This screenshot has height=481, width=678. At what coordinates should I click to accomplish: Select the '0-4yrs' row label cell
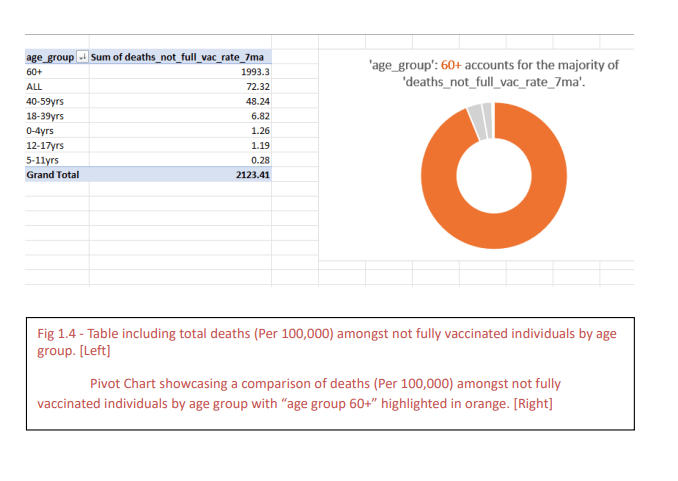point(40,131)
